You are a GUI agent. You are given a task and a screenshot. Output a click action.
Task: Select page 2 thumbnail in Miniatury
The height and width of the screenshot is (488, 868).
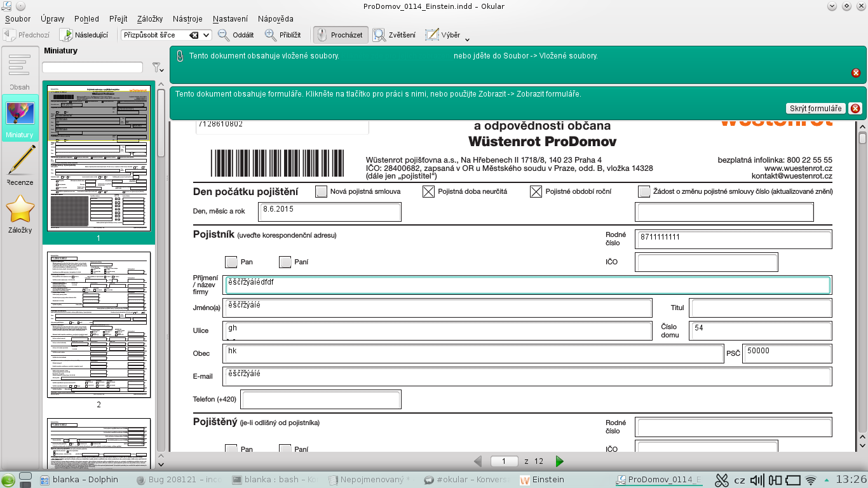coord(98,325)
